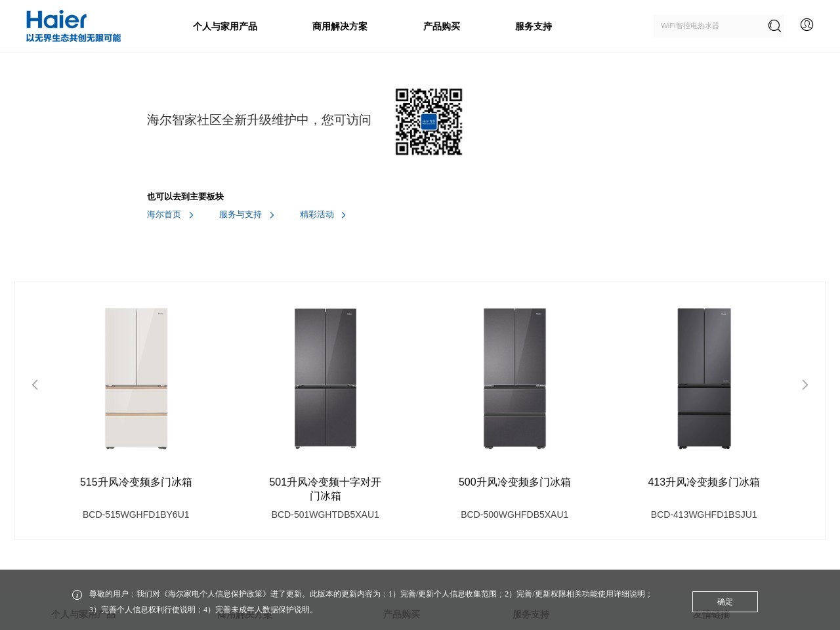The width and height of the screenshot is (840, 630).
Task: Click title 501升风冷变频十字对开门冰箱
Action: pyautogui.click(x=325, y=489)
